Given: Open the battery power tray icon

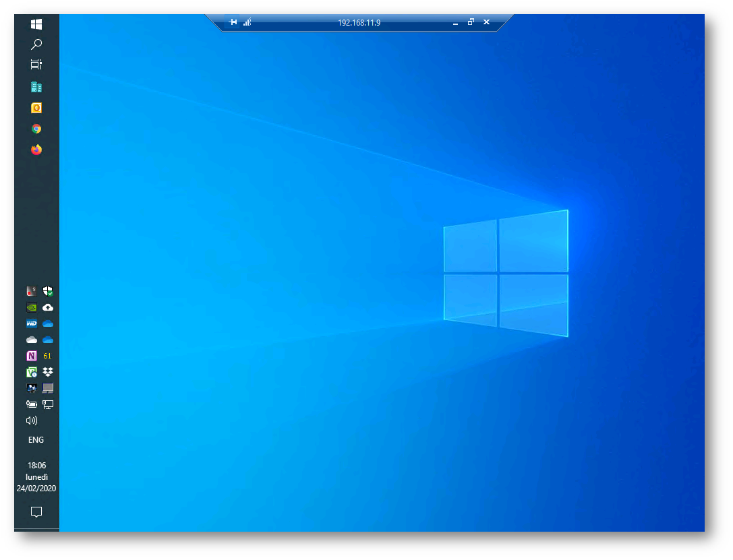Looking at the screenshot, I should click(x=31, y=404).
